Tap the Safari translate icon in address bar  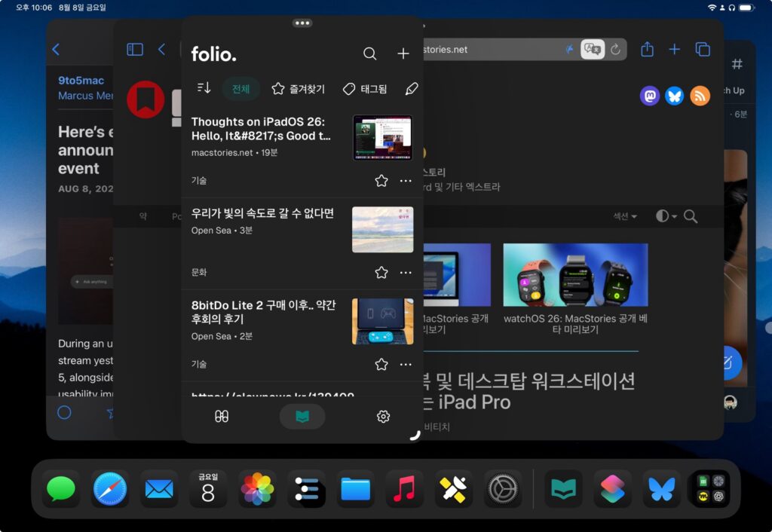click(593, 49)
